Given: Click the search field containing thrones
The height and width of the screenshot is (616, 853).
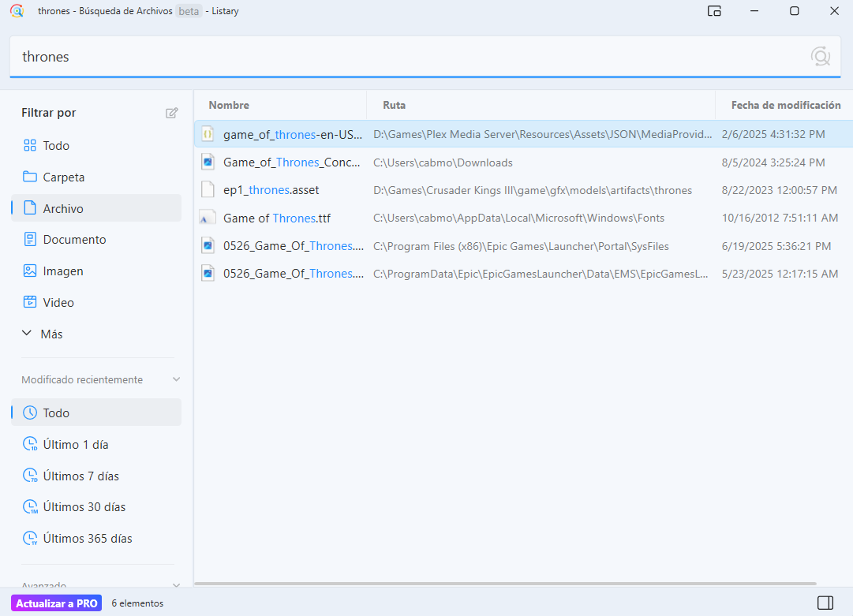Looking at the screenshot, I should [x=395, y=57].
